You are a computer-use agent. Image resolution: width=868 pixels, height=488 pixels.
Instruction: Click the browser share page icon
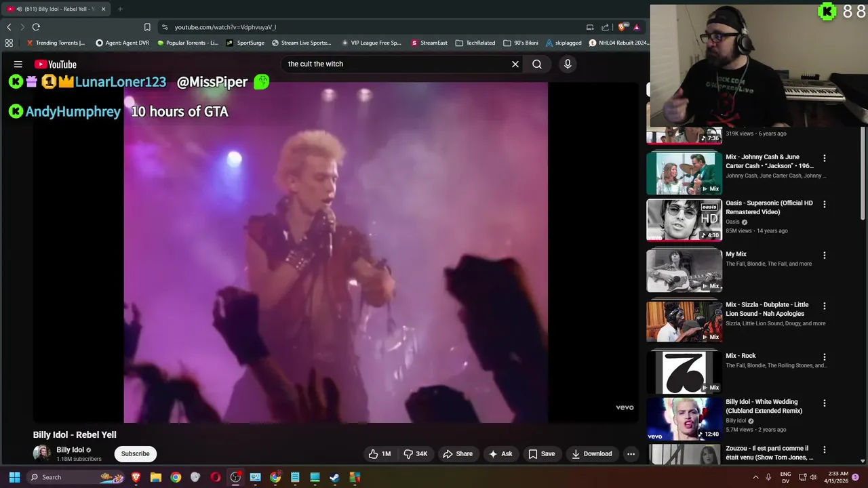click(605, 27)
